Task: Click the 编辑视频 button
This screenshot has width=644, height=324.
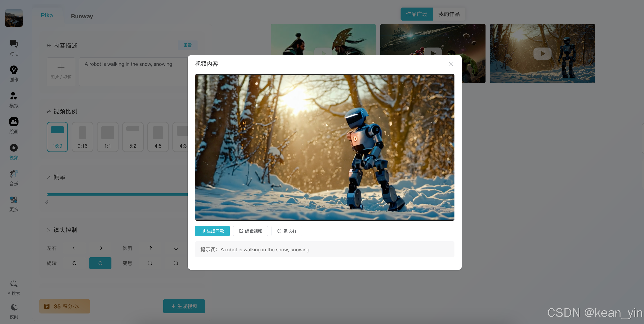Action: pyautogui.click(x=250, y=231)
